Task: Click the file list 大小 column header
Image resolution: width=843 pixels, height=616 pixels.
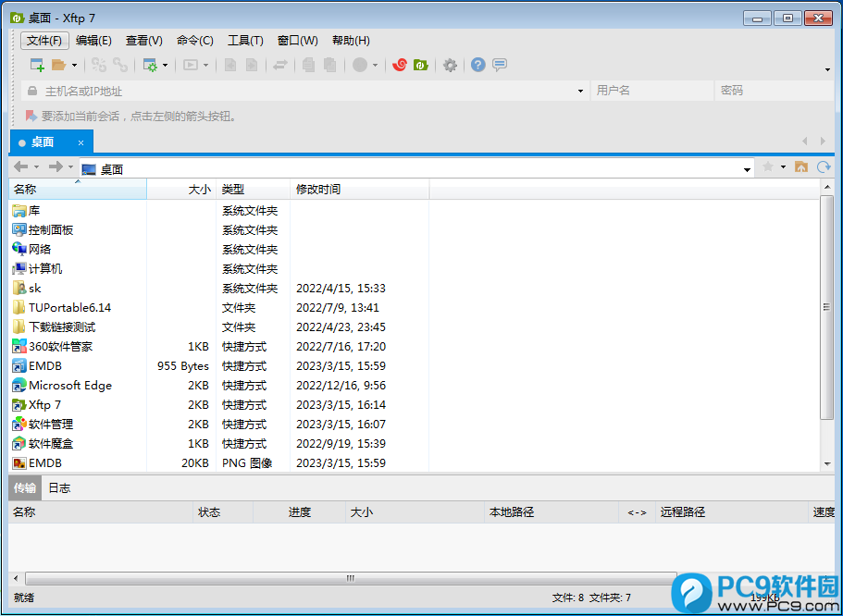Action: (181, 190)
